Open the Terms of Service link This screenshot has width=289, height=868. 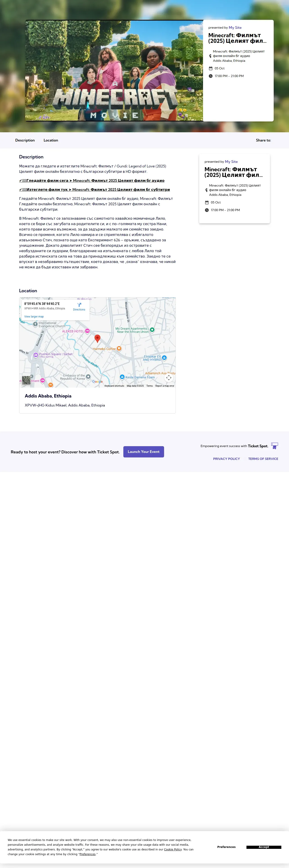[263, 459]
